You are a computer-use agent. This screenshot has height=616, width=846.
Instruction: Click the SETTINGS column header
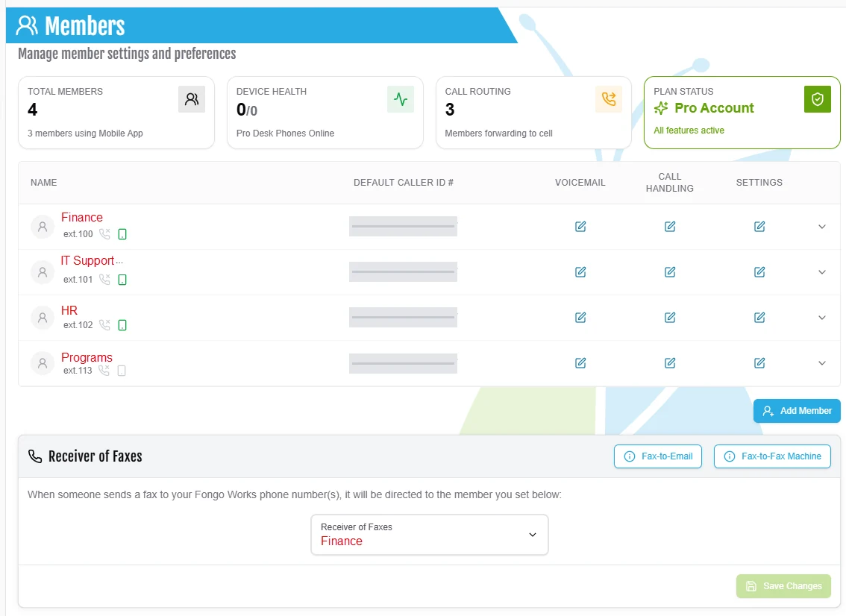click(759, 182)
